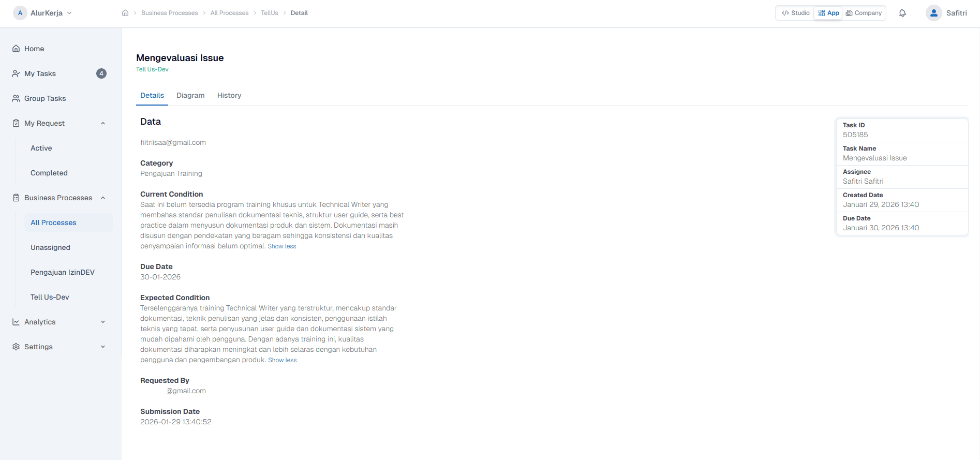Click the My Tasks sidebar icon
This screenshot has height=460, width=980.
pos(16,73)
